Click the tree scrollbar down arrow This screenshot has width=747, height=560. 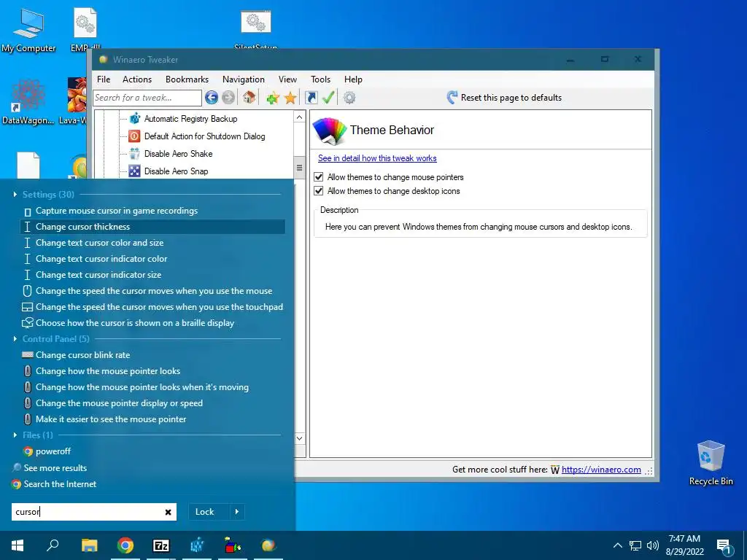click(x=299, y=438)
